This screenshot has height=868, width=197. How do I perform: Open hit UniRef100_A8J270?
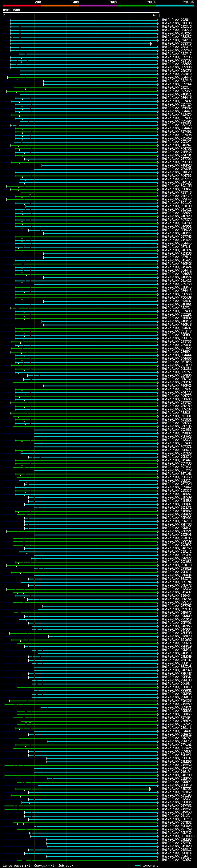[x=176, y=30]
